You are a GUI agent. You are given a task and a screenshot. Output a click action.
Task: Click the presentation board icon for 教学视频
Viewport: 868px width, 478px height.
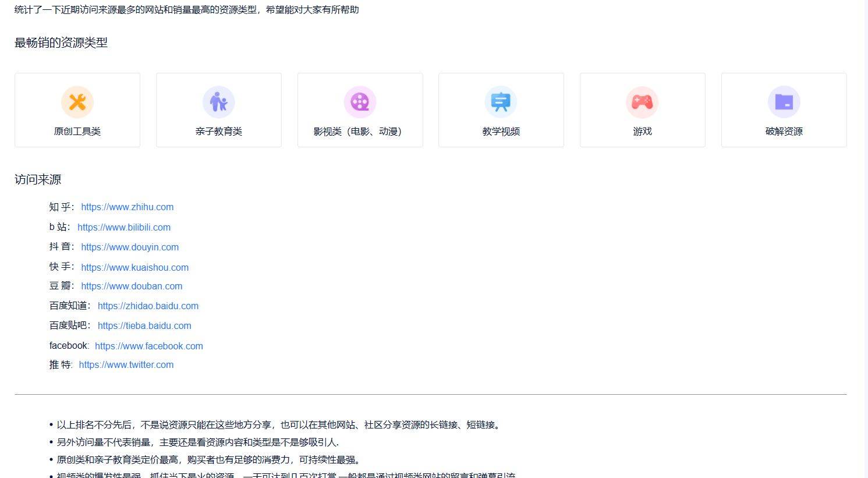point(501,102)
